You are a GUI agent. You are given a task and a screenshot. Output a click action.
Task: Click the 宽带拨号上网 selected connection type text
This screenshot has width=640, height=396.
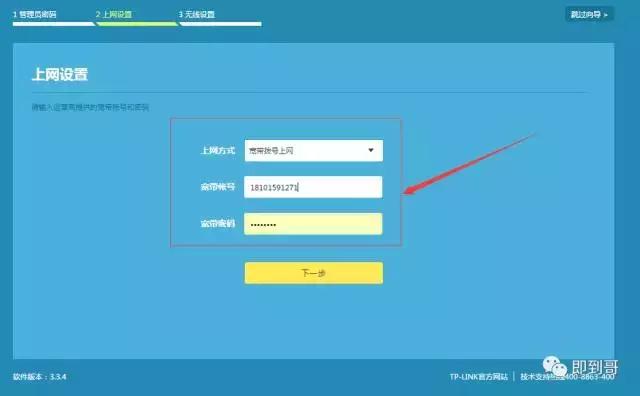271,151
